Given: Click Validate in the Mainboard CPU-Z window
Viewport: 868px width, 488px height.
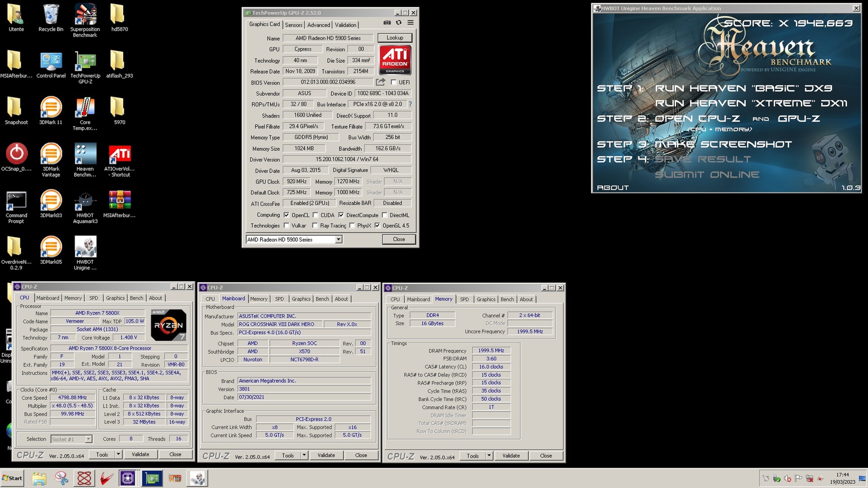Looking at the screenshot, I should tap(326, 455).
